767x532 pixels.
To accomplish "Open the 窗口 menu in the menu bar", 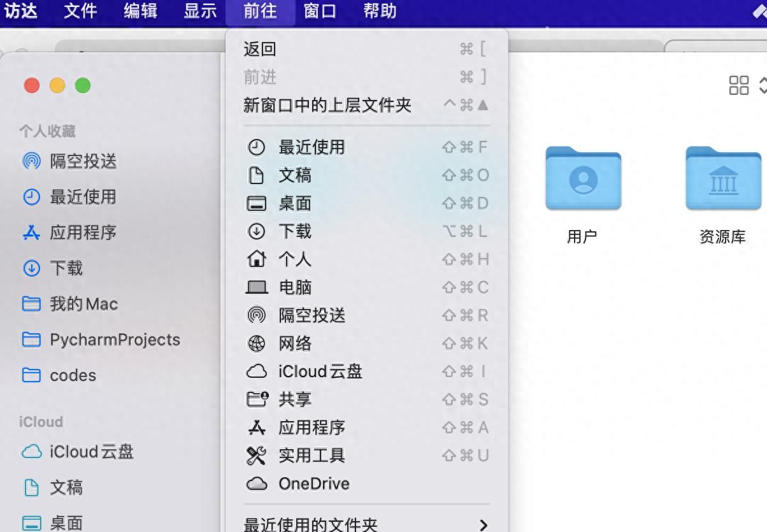I will pyautogui.click(x=320, y=11).
